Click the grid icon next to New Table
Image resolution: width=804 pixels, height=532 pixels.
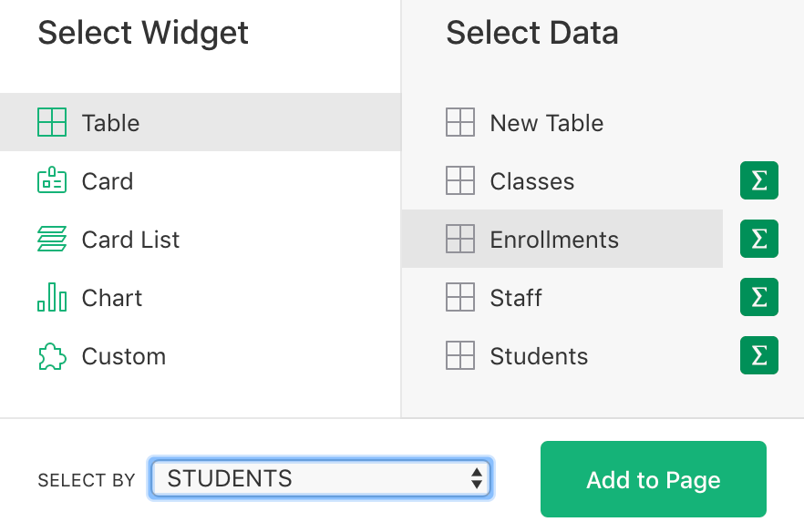click(x=460, y=122)
